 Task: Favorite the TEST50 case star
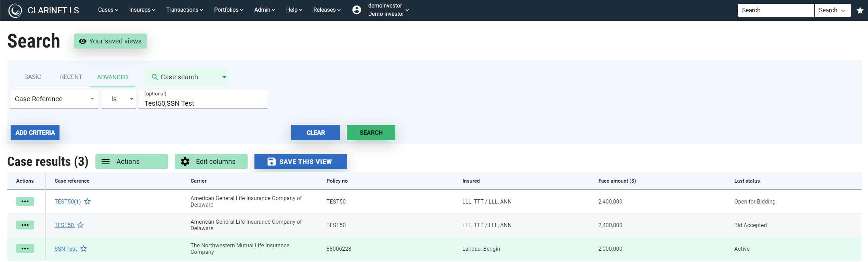tap(80, 225)
